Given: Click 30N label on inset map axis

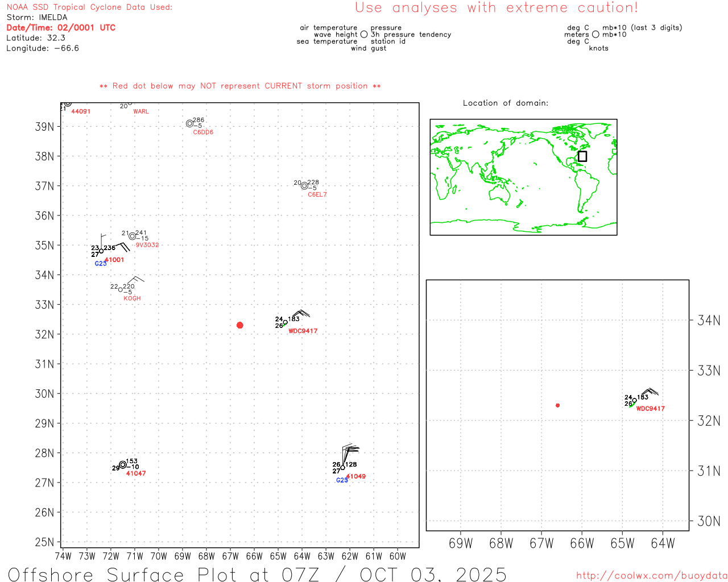Looking at the screenshot, I should (709, 521).
